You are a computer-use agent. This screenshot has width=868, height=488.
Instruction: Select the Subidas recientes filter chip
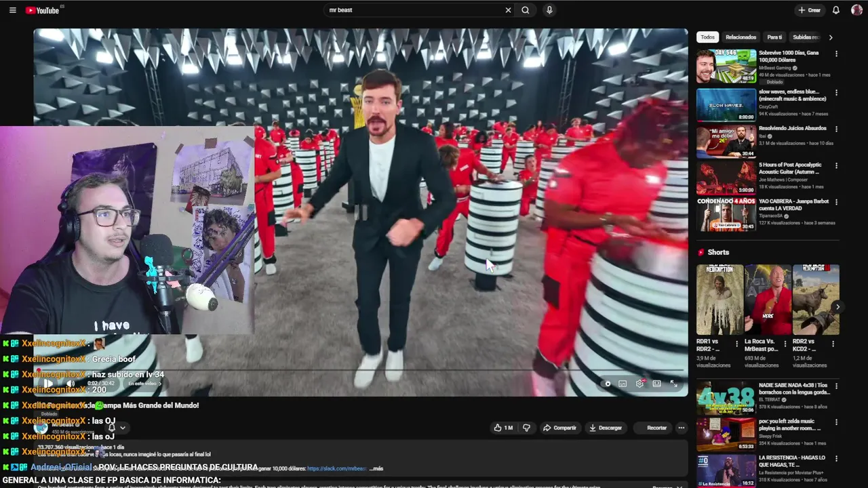pyautogui.click(x=806, y=37)
